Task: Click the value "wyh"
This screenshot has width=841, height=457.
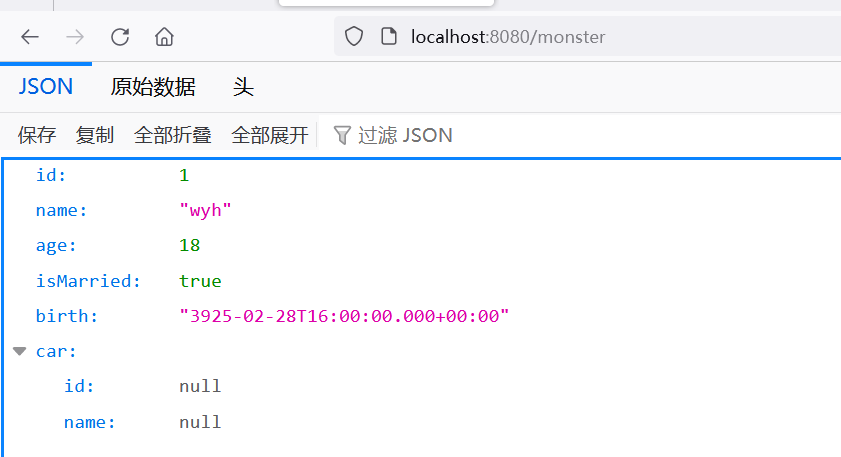Action: (205, 211)
